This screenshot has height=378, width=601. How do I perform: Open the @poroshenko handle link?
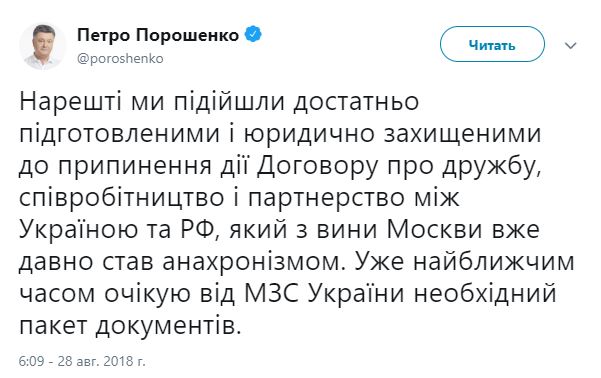(120, 59)
